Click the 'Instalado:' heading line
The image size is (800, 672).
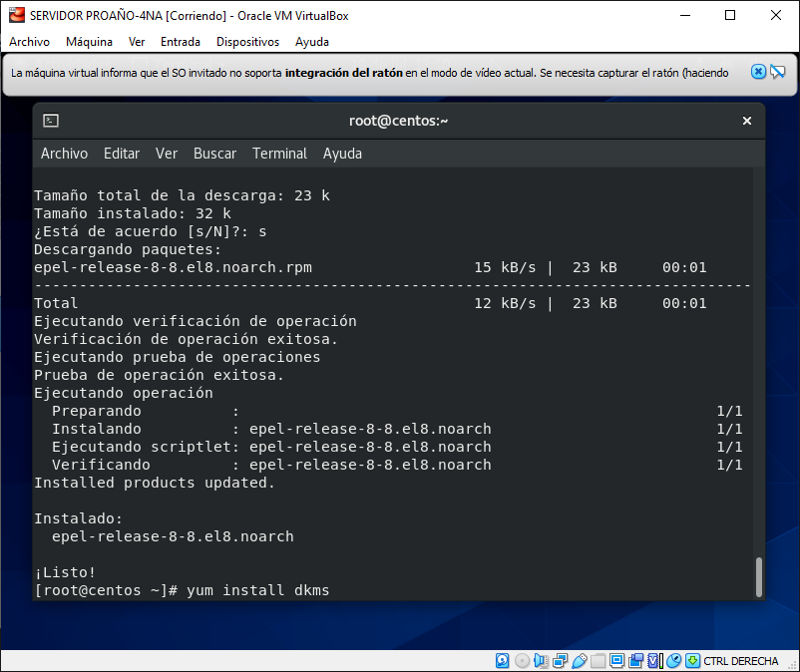coord(79,518)
